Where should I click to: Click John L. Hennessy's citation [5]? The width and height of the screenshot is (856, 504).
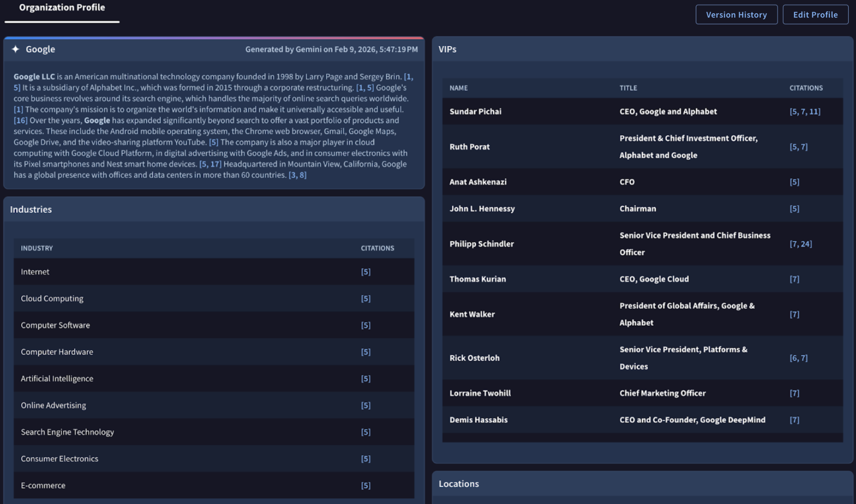pyautogui.click(x=794, y=209)
